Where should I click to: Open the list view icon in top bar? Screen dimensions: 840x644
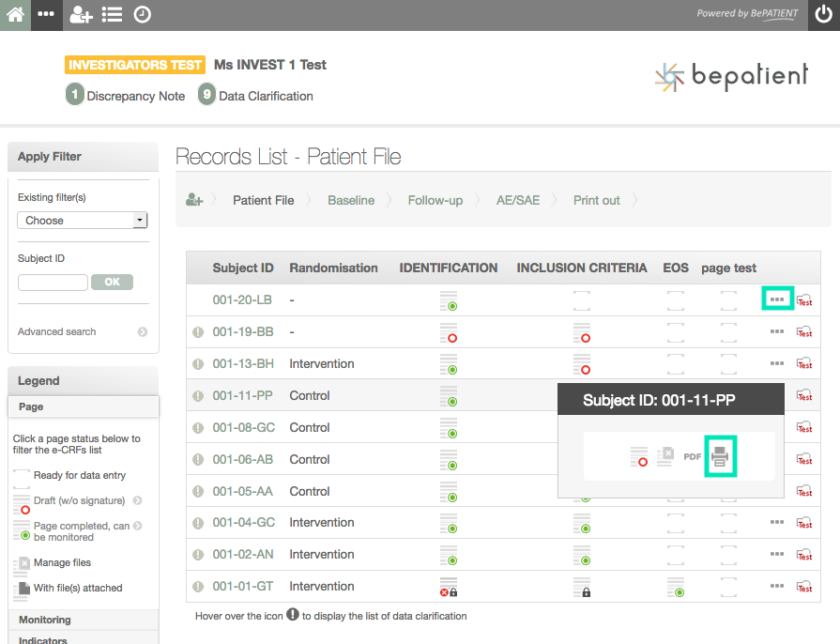[x=112, y=15]
